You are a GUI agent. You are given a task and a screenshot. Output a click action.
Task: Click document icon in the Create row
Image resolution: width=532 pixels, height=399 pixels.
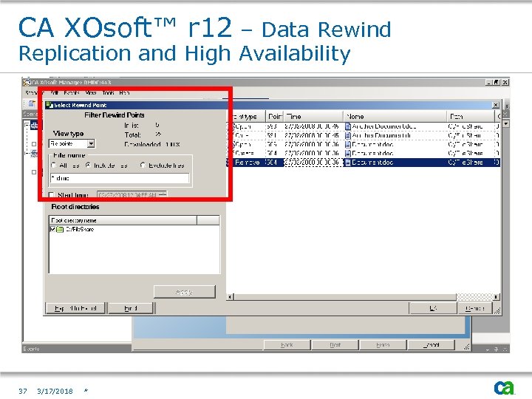coord(348,153)
